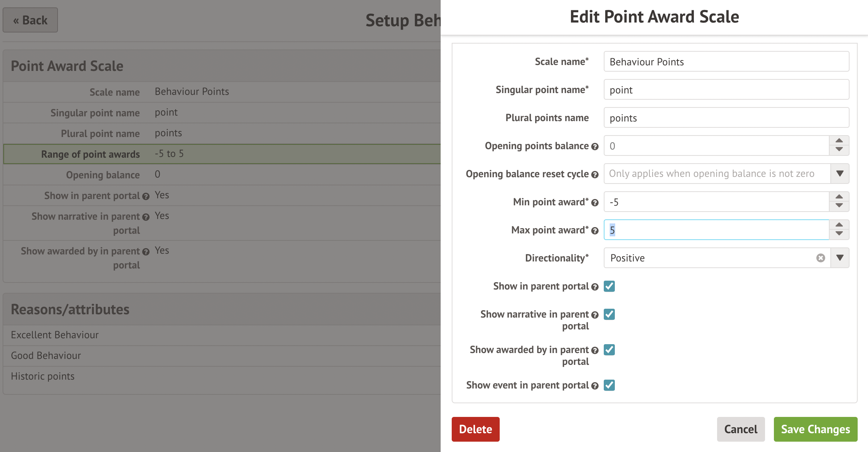Click the Min point award help icon
Viewport: 868px width, 452px height.
pos(595,203)
